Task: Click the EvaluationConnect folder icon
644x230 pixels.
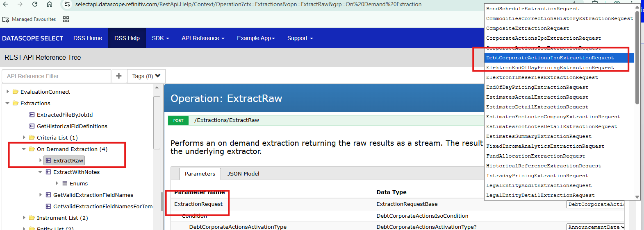Action: tap(16, 92)
